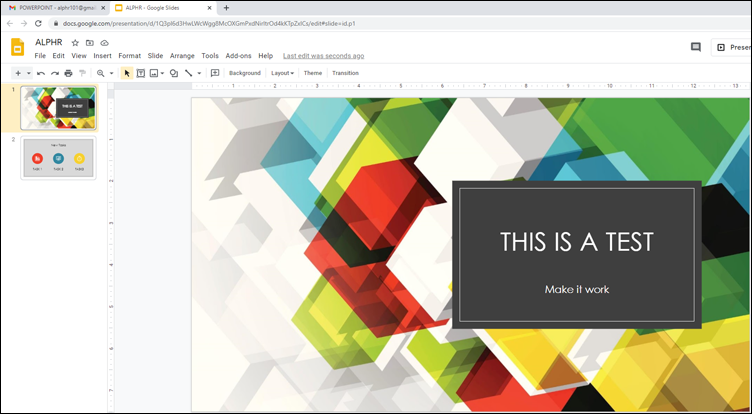Click the redo icon

(55, 73)
